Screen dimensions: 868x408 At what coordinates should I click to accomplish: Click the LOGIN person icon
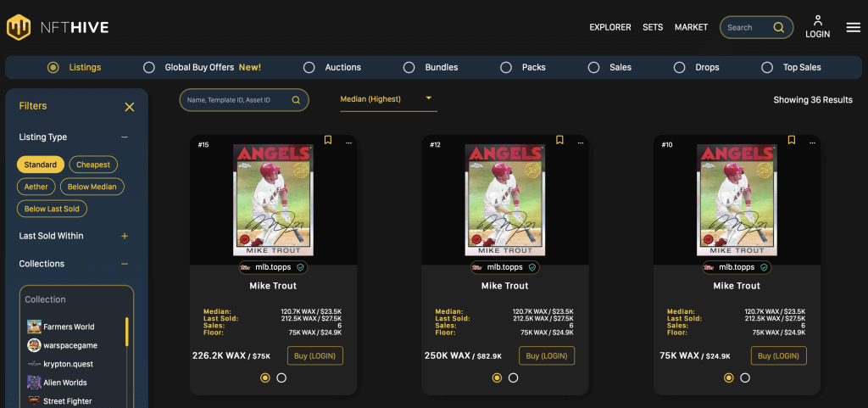tap(818, 21)
